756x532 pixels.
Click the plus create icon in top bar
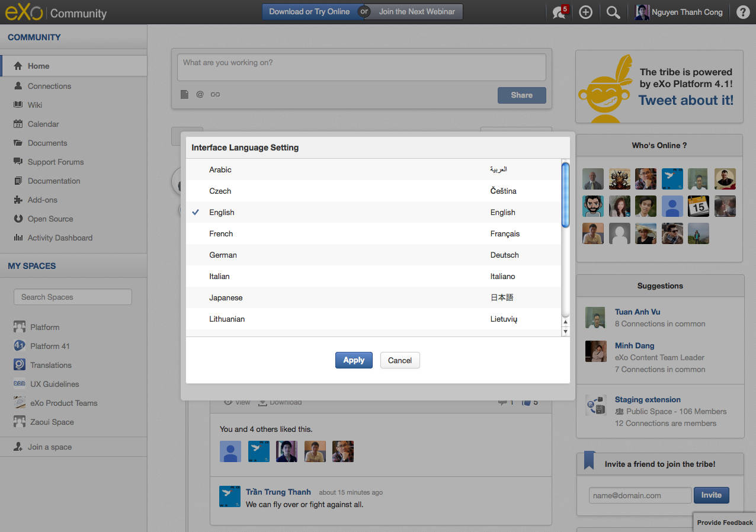click(585, 12)
